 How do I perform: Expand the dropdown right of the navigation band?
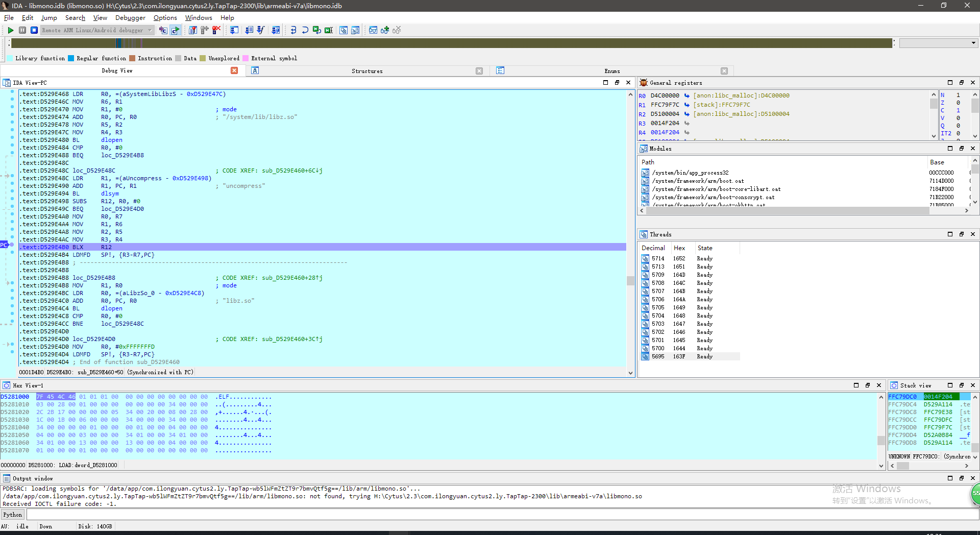[x=973, y=43]
